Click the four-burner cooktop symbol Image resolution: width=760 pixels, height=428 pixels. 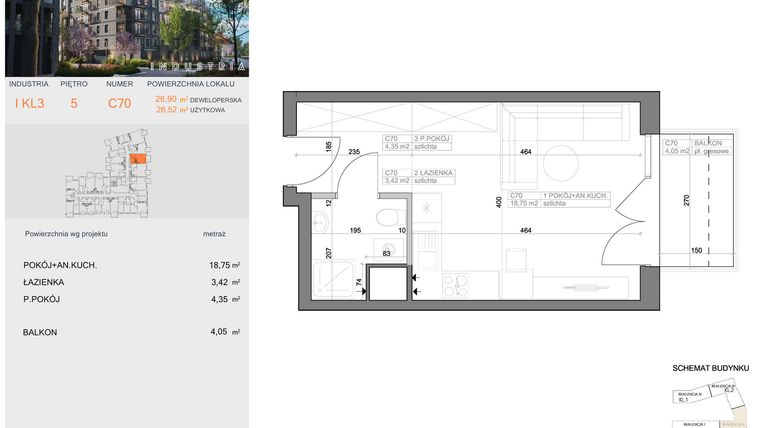click(456, 285)
